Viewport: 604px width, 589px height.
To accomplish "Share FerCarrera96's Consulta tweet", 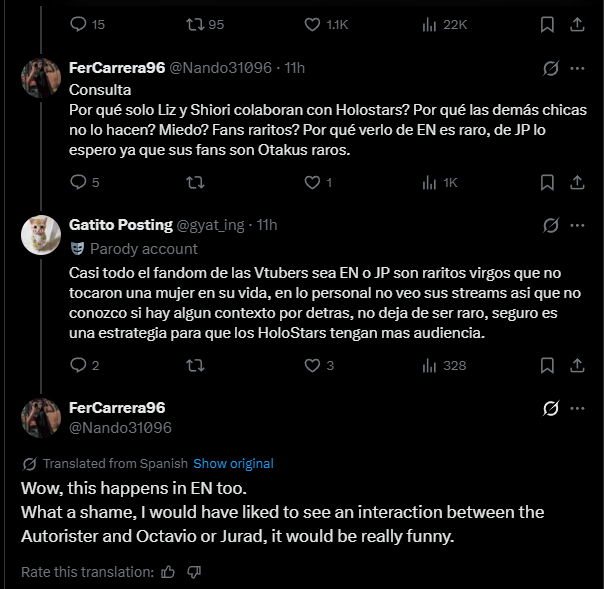I will point(578,182).
